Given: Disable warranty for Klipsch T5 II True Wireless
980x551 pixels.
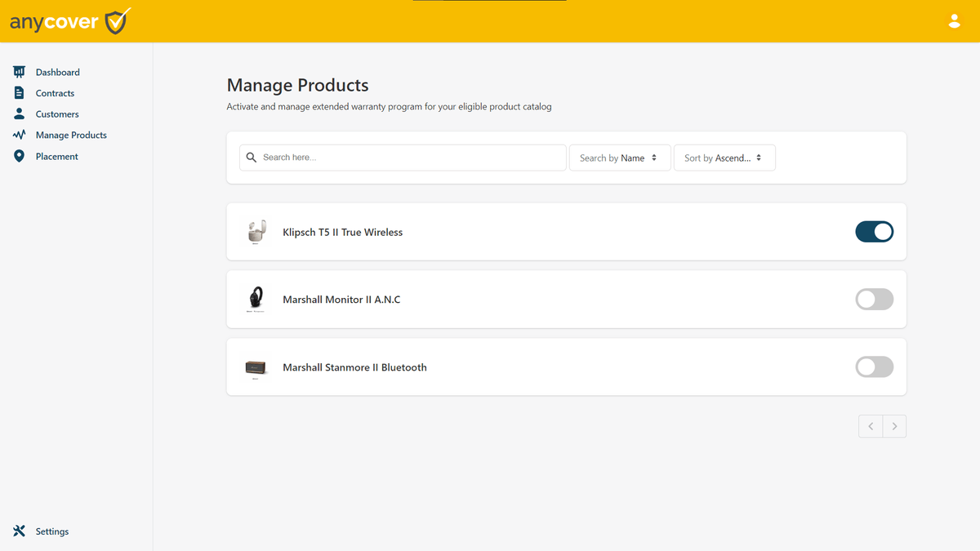Looking at the screenshot, I should [x=875, y=232].
